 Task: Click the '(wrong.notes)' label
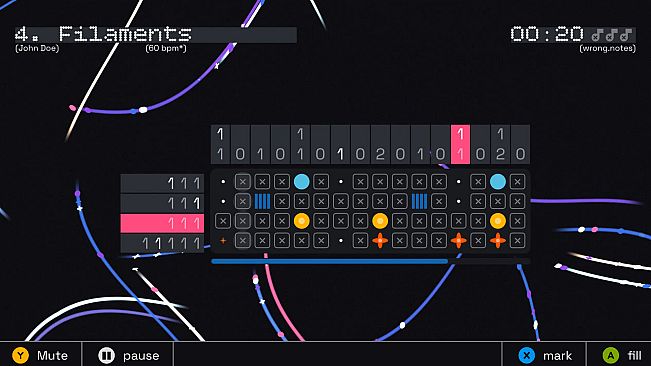tap(607, 48)
